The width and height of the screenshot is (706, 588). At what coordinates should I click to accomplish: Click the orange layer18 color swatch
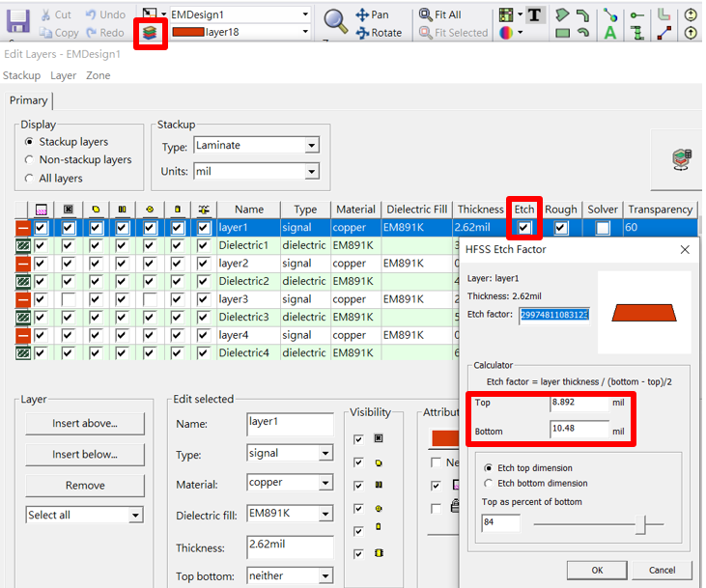[x=188, y=32]
